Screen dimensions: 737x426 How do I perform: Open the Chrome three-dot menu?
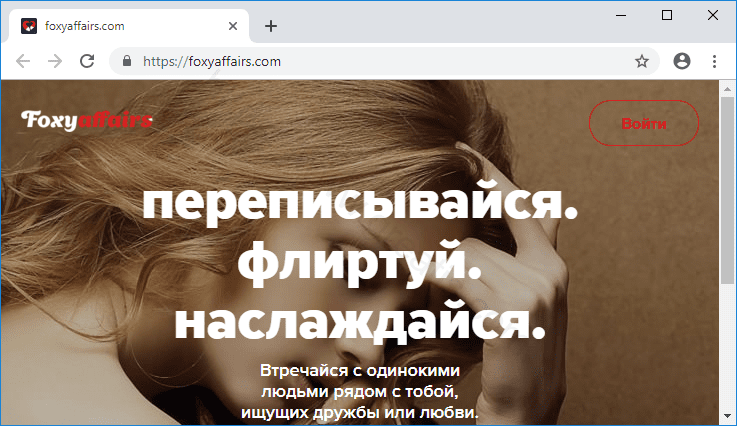[x=714, y=61]
